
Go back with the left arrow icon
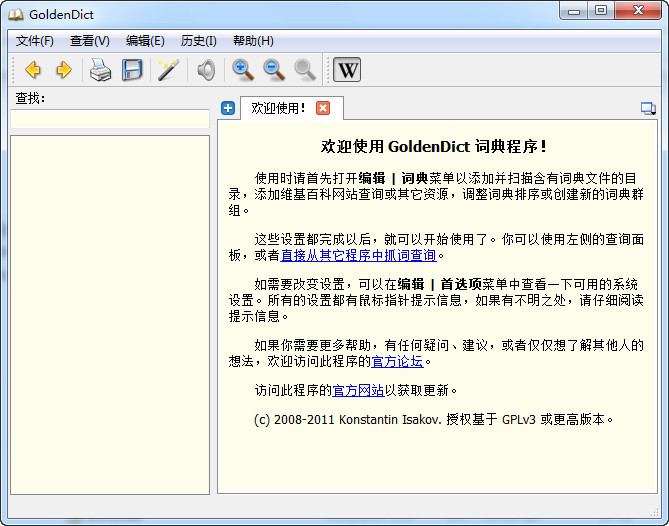coord(33,70)
